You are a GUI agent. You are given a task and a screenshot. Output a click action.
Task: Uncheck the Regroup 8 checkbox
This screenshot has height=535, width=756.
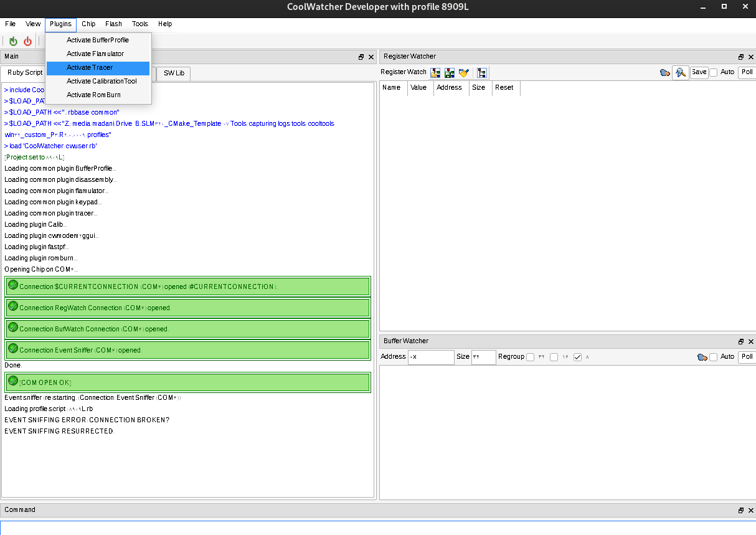tap(577, 357)
